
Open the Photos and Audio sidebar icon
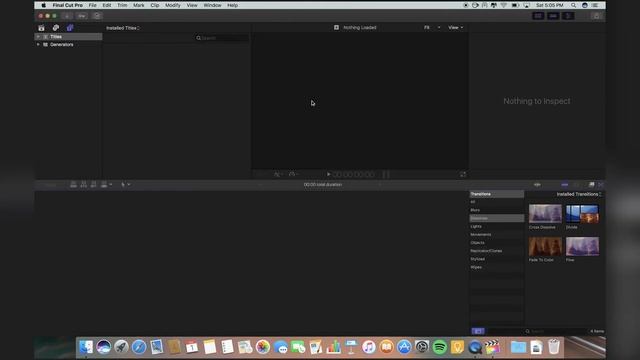point(56,28)
